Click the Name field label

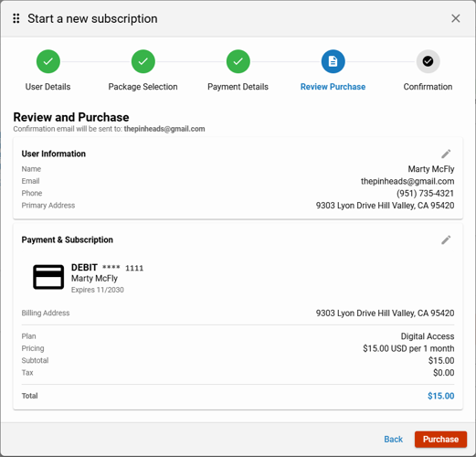pyautogui.click(x=31, y=169)
